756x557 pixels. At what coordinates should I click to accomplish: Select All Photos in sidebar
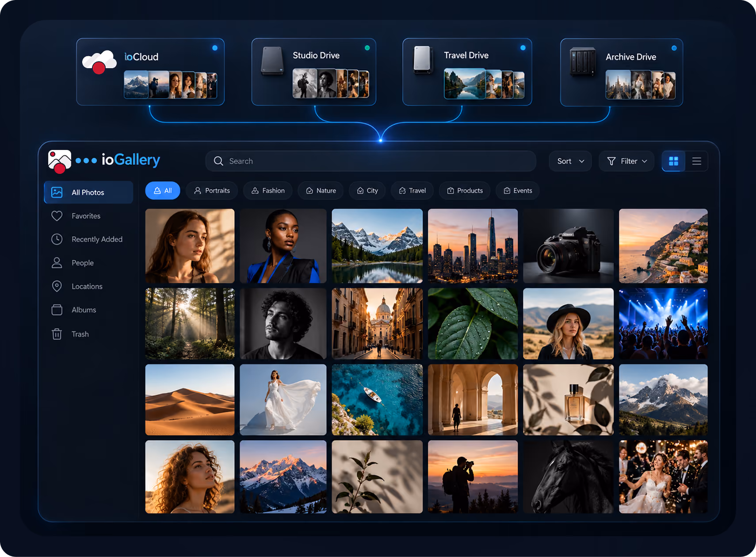click(x=88, y=192)
